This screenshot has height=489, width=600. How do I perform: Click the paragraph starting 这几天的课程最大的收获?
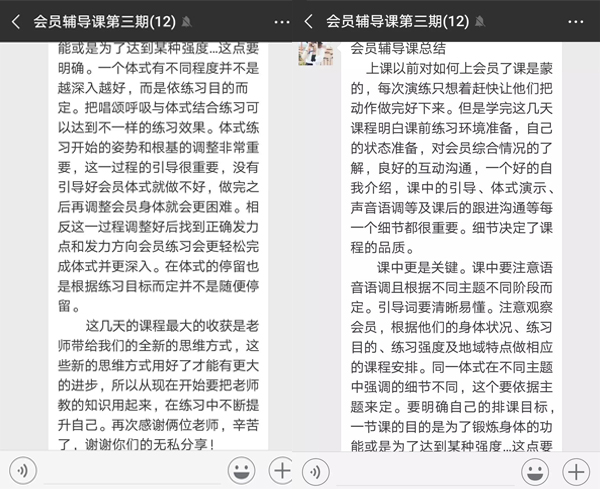(x=150, y=378)
